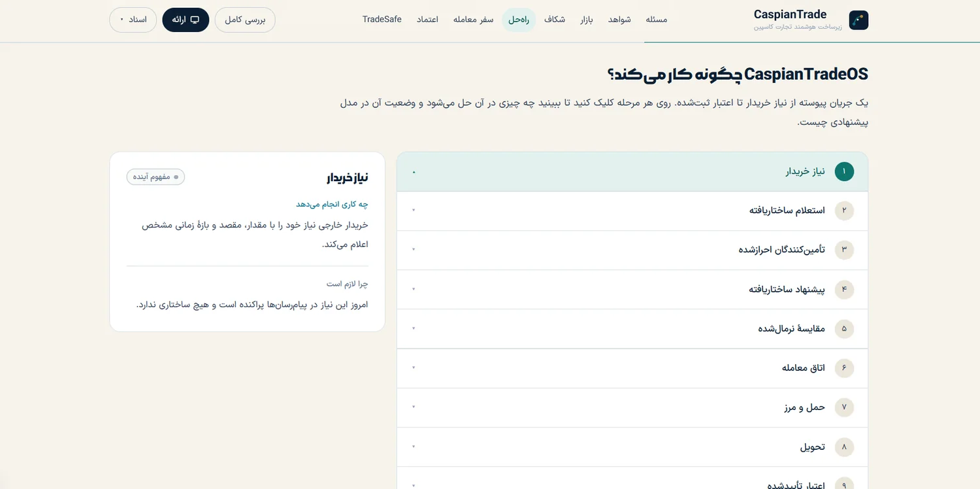Viewport: 980px width, 489px height.
Task: Open the اسناد dropdown
Action: (133, 20)
